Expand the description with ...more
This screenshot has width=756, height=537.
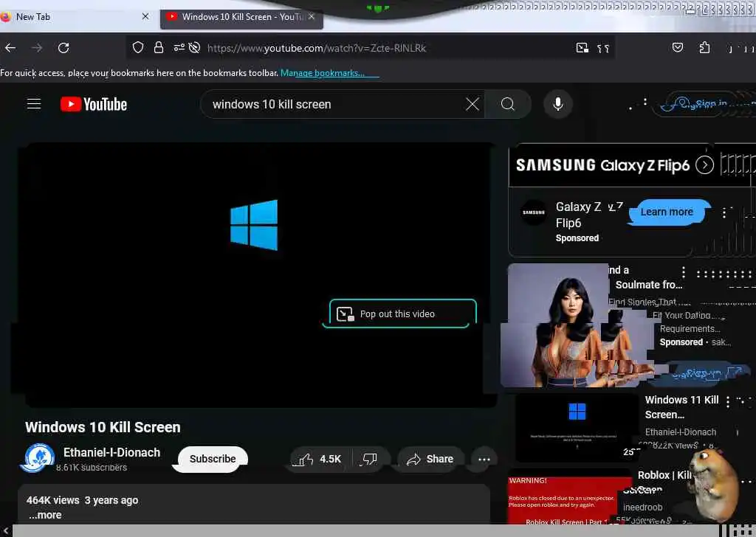click(x=45, y=515)
